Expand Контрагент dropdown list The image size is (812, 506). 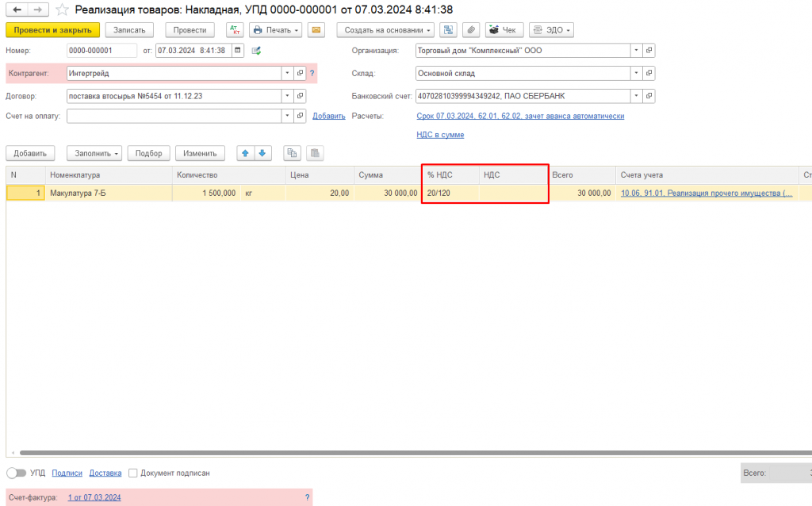[x=287, y=73]
